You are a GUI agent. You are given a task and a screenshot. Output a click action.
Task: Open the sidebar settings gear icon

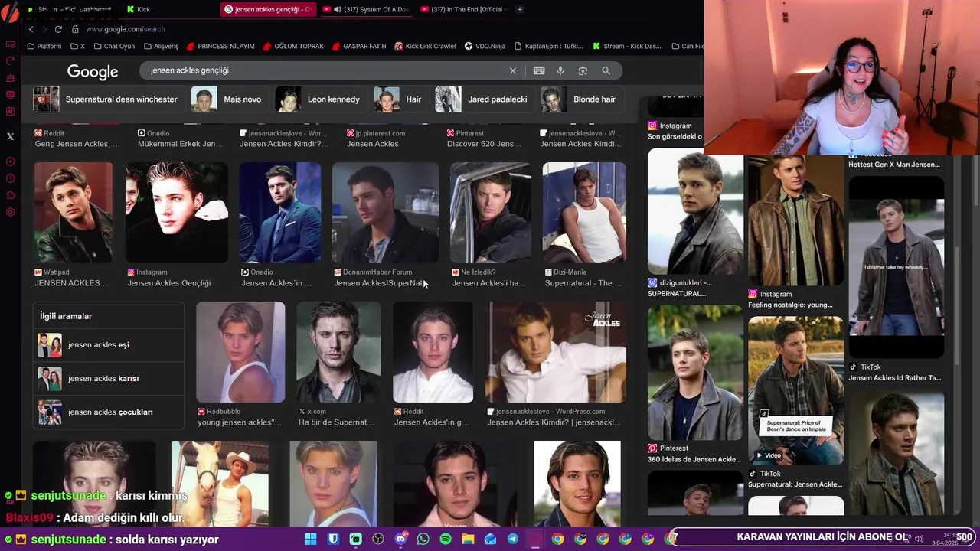10,212
